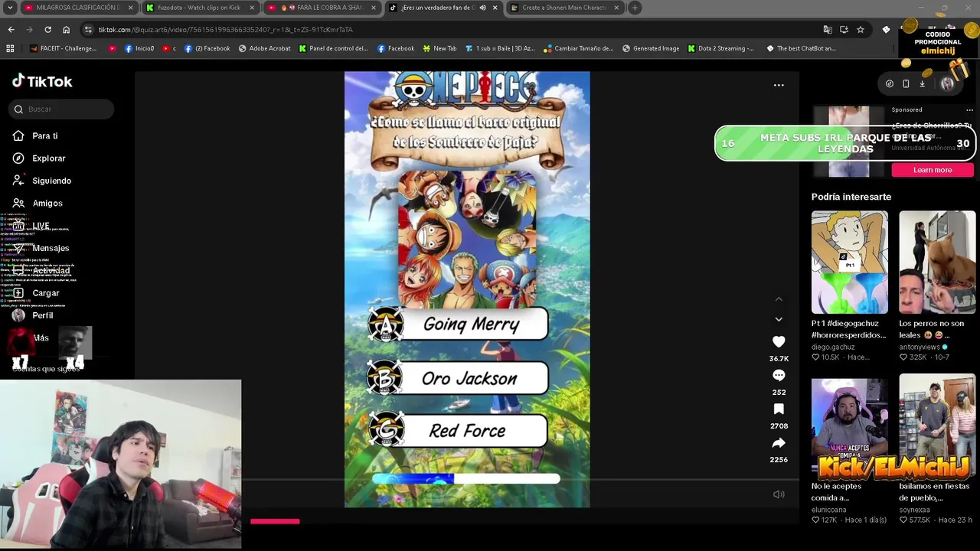Save the video with the bookmark icon
The width and height of the screenshot is (980, 551).
pos(779,409)
